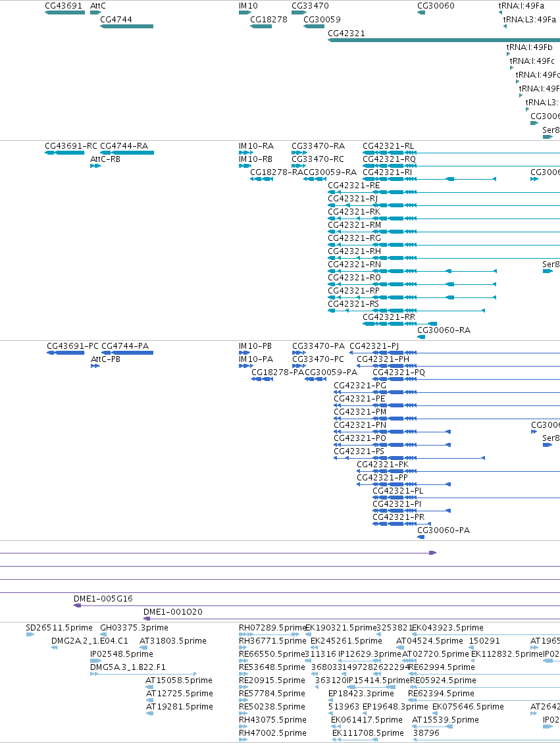Select the CG42321-RI transcript label

pyautogui.click(x=388, y=172)
